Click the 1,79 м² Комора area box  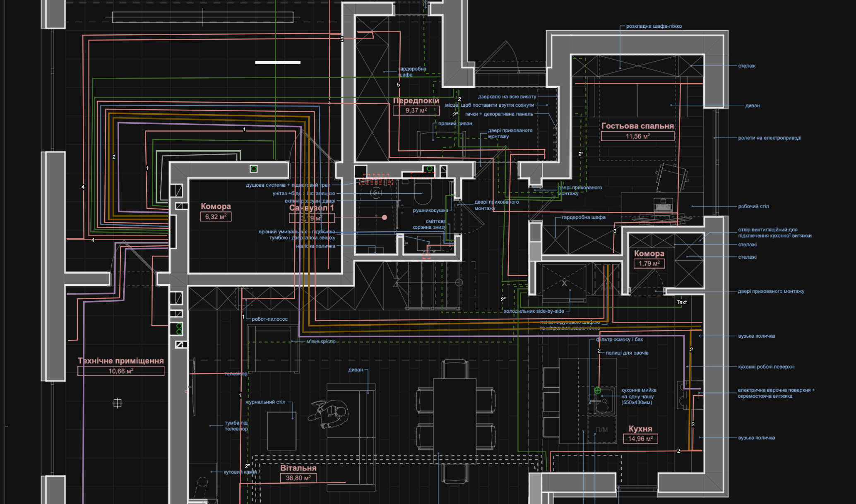[x=649, y=263]
